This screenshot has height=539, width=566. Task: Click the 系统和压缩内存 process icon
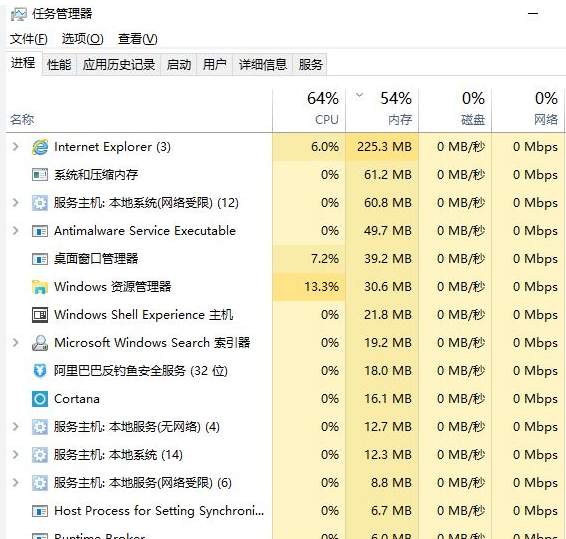click(40, 175)
